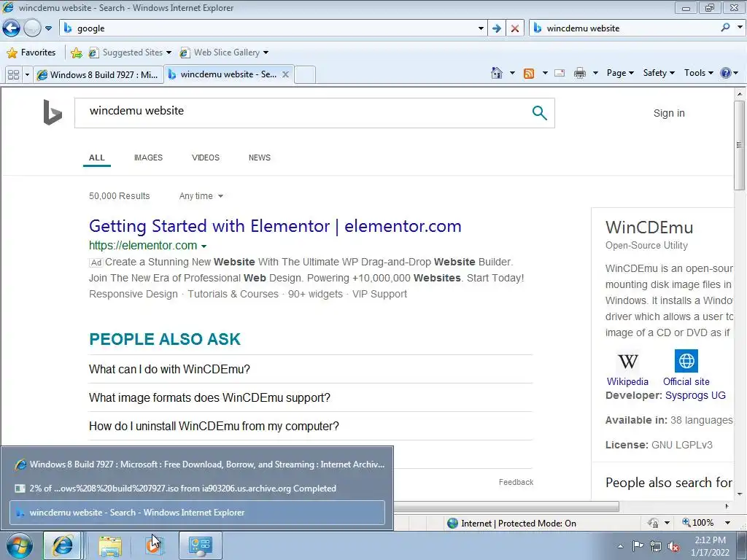
Task: Click the RSS feeds icon
Action: 529,74
